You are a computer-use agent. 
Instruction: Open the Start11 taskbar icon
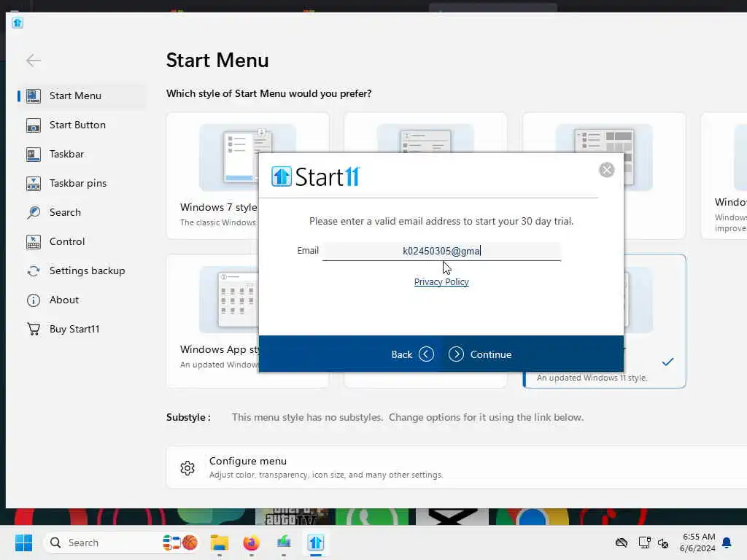[x=315, y=542]
